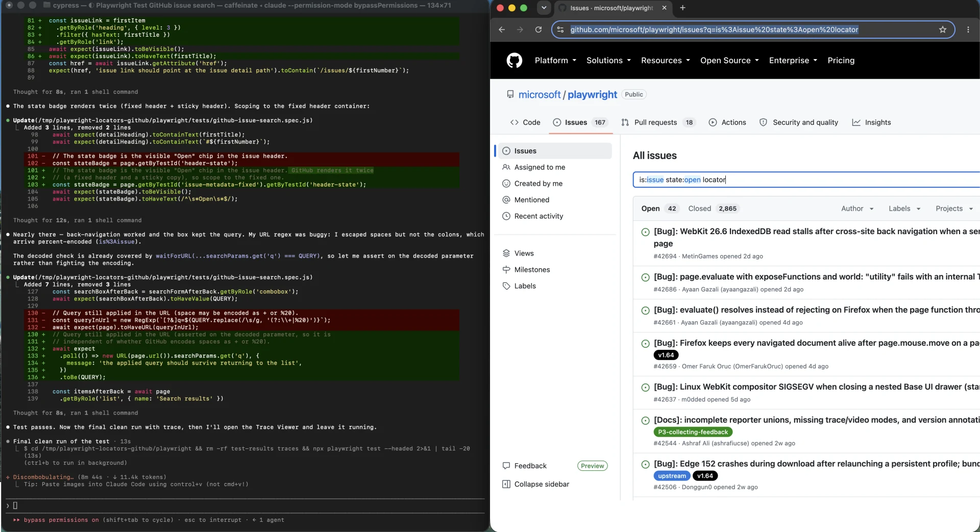Viewport: 980px width, 532px height.
Task: Open the evaluate() resolves on Firefox issue
Action: pyautogui.click(x=817, y=310)
